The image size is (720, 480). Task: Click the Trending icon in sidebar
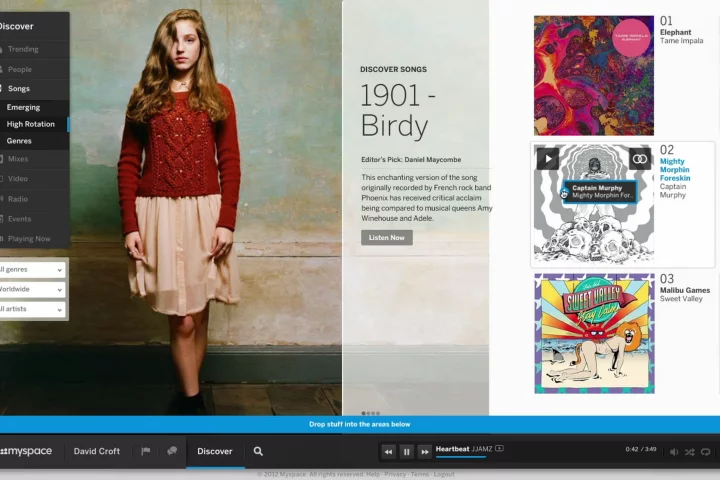[x=1, y=49]
